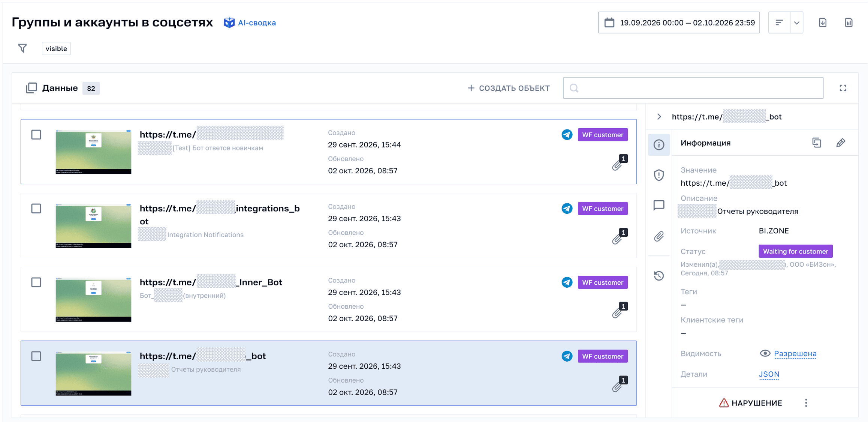Click Telegram icon in Inner_Bot row
Viewport: 868px width, 422px height.
(567, 282)
